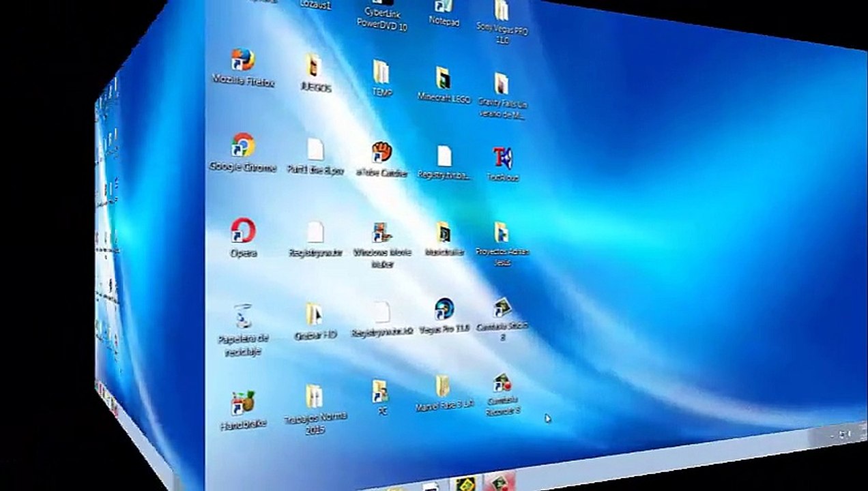Click the Camtasia recorder taskbar icon
This screenshot has height=491, width=868.
500,483
